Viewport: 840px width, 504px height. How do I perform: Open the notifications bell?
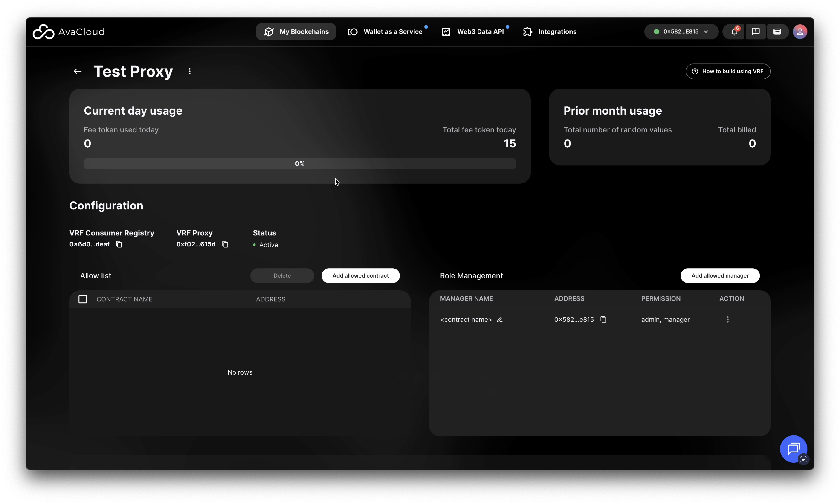[734, 32]
